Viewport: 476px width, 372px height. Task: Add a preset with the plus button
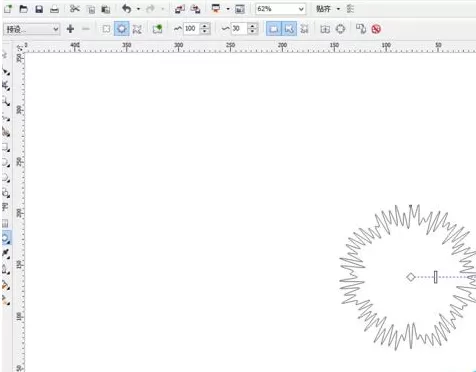coord(70,29)
